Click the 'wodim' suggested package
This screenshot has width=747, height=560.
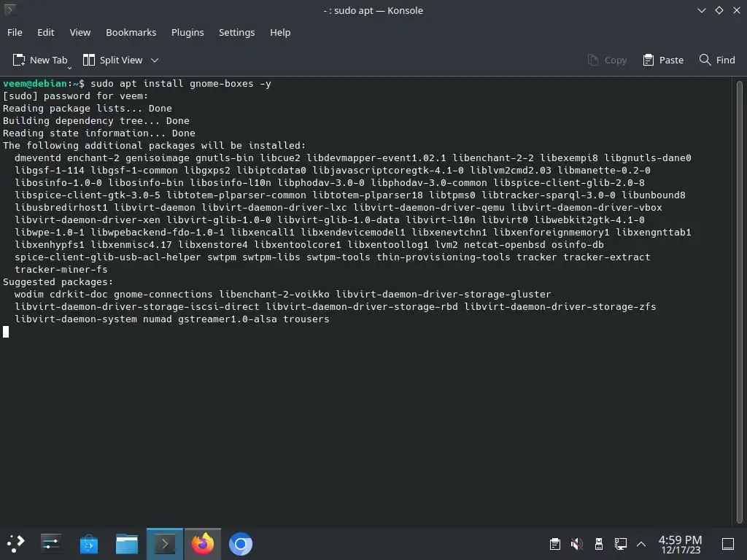click(x=28, y=295)
